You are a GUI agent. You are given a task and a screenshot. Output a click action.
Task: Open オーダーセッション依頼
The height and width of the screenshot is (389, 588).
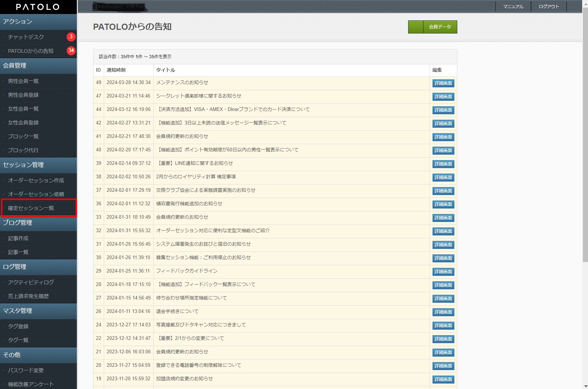pyautogui.click(x=38, y=194)
